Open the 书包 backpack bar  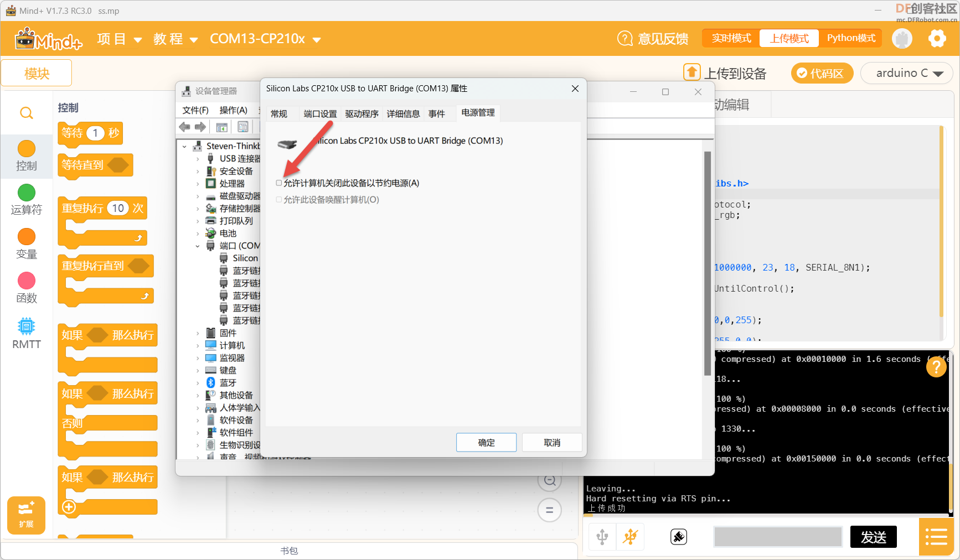pos(289,551)
